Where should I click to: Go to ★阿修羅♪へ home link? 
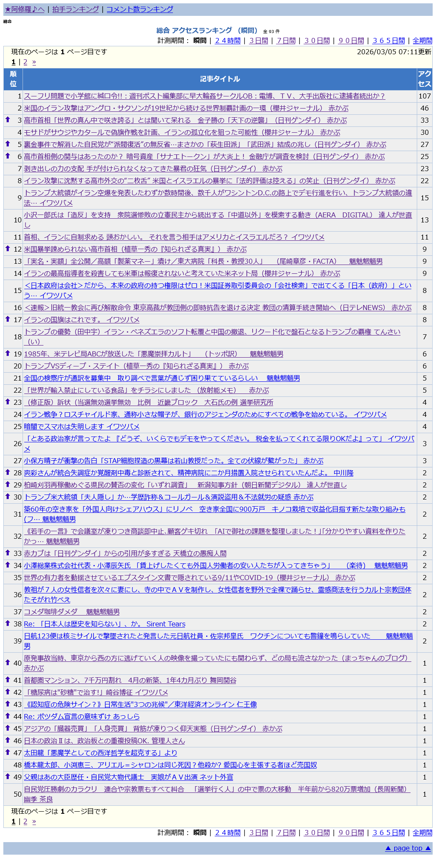(25, 9)
